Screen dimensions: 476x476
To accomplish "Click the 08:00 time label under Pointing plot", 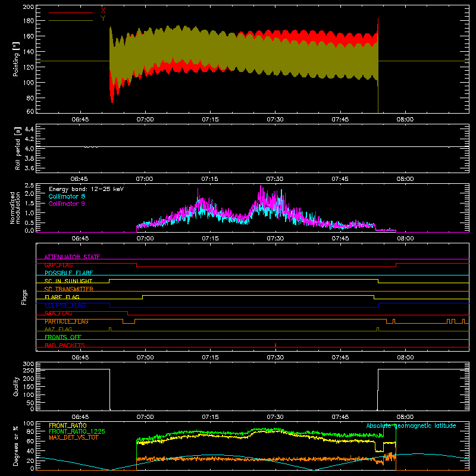I will point(405,120).
